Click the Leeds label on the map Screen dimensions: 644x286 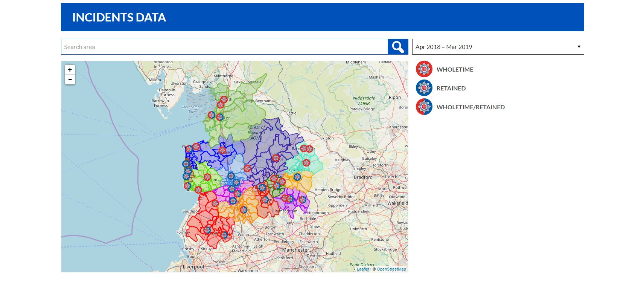[391, 176]
